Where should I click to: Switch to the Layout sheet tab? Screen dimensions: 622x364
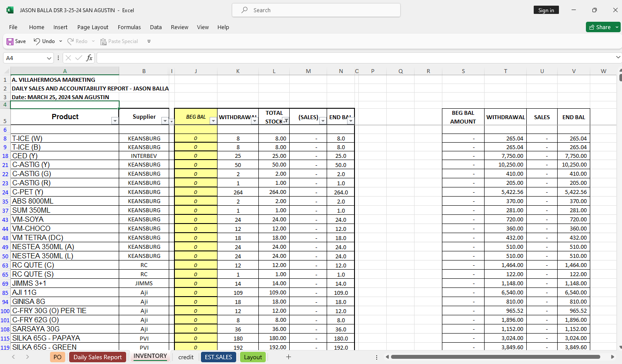253,357
